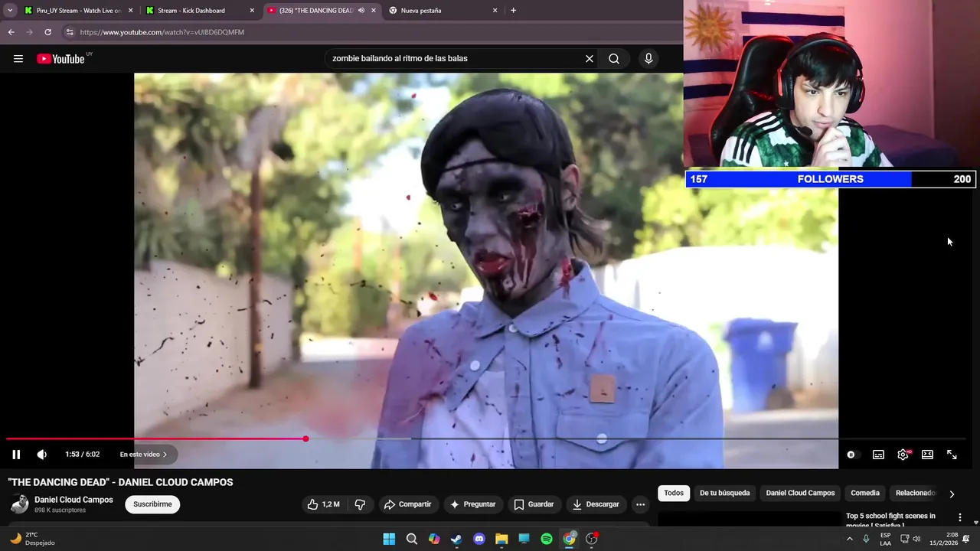Clear the search query with X
Image resolution: width=980 pixels, height=551 pixels.
[x=590, y=58]
